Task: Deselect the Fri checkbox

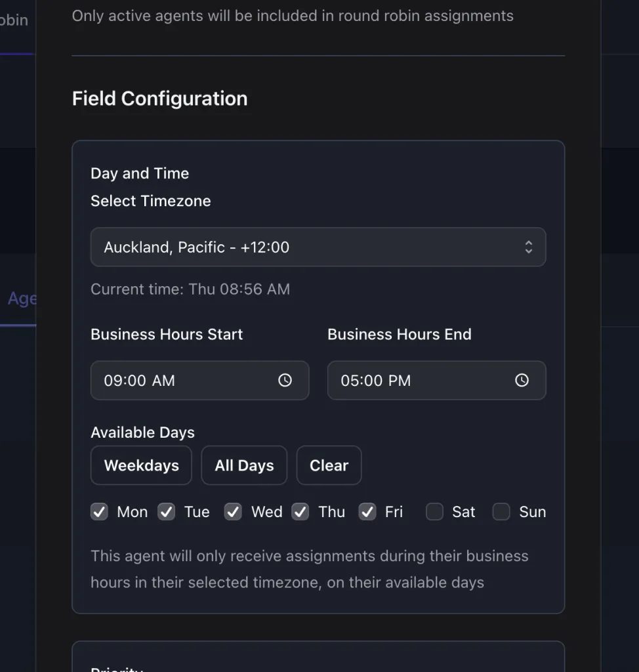Action: coord(367,512)
